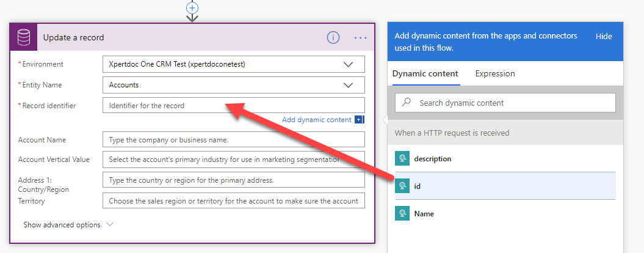Select the id dynamic content item
This screenshot has height=253, width=644.
pyautogui.click(x=418, y=186)
